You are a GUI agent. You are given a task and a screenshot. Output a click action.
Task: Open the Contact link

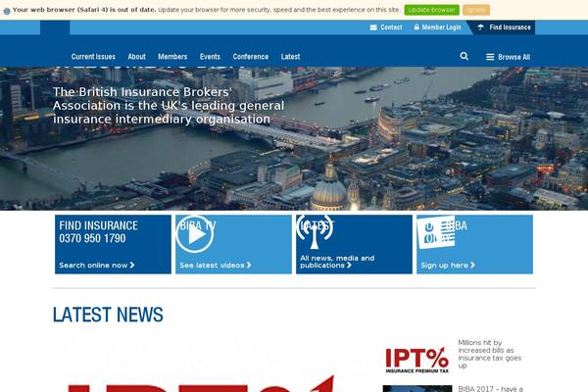coord(391,27)
